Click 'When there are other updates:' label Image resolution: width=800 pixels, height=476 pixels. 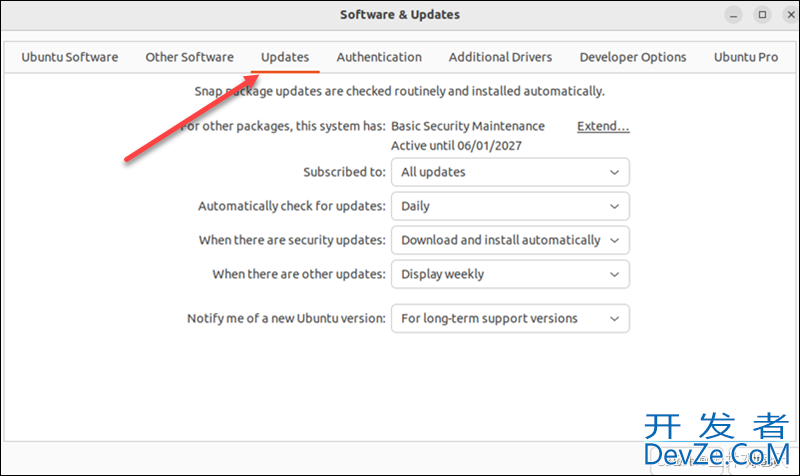pyautogui.click(x=299, y=274)
